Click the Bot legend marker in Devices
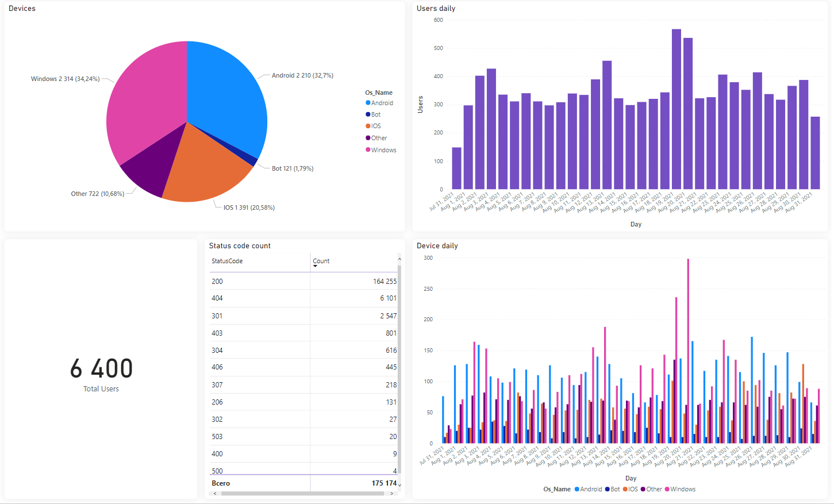 point(368,114)
